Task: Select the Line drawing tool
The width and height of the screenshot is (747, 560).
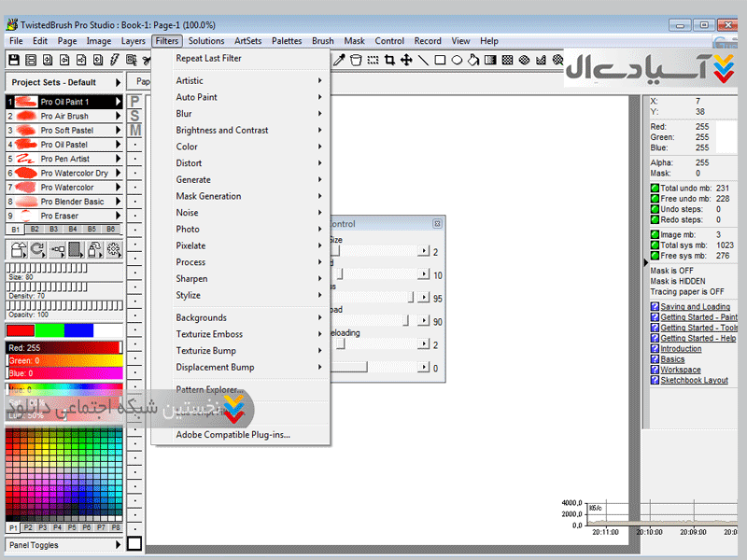Action: (x=423, y=60)
